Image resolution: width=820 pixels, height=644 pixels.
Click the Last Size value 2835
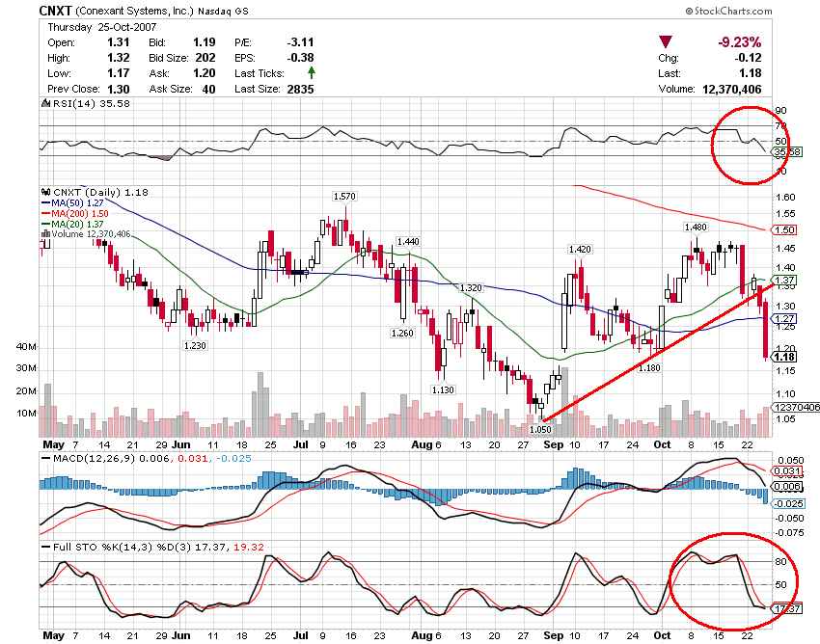[x=300, y=89]
